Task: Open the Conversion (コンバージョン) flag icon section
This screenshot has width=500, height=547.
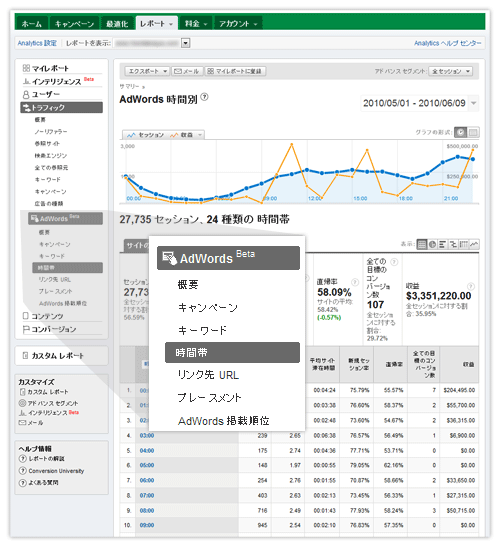Action: tap(26, 329)
